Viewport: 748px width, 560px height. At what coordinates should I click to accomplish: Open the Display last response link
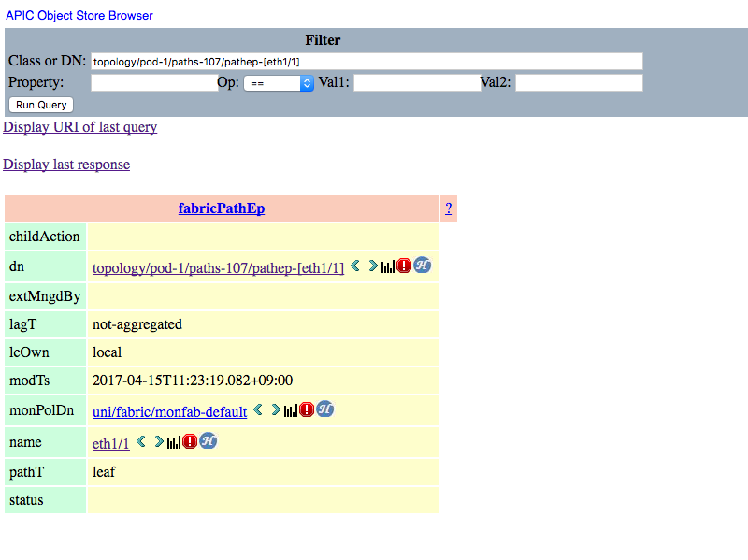point(65,165)
